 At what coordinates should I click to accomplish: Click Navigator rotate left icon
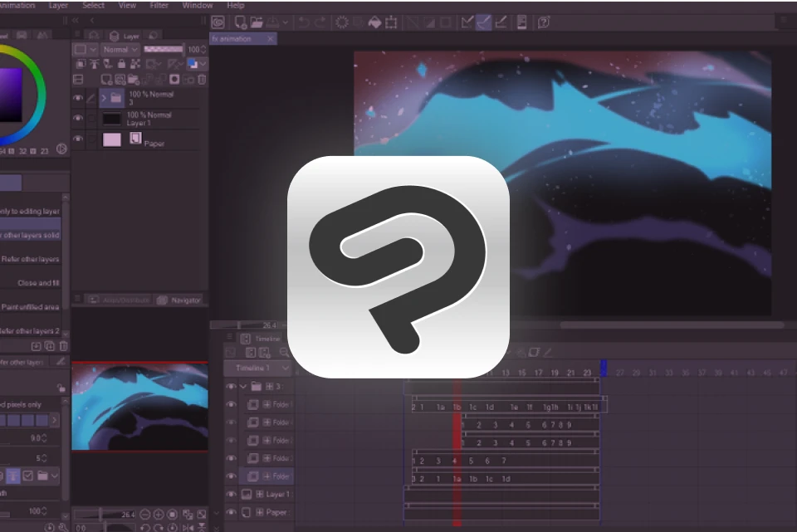(x=144, y=527)
